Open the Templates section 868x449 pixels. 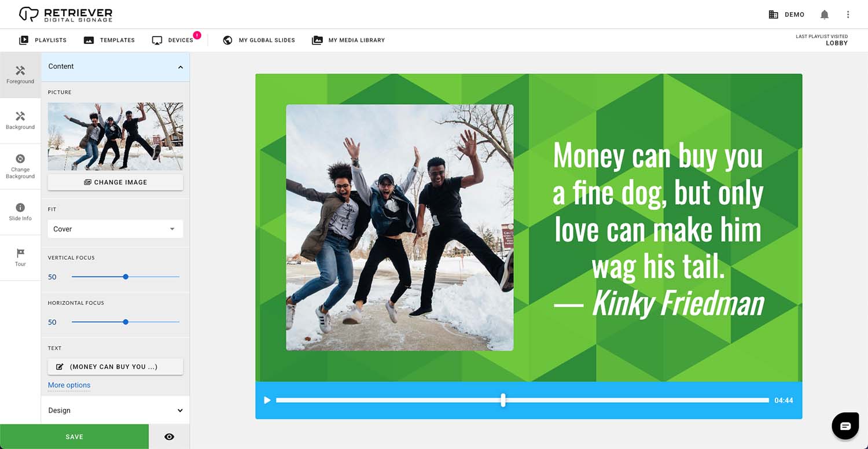click(109, 40)
